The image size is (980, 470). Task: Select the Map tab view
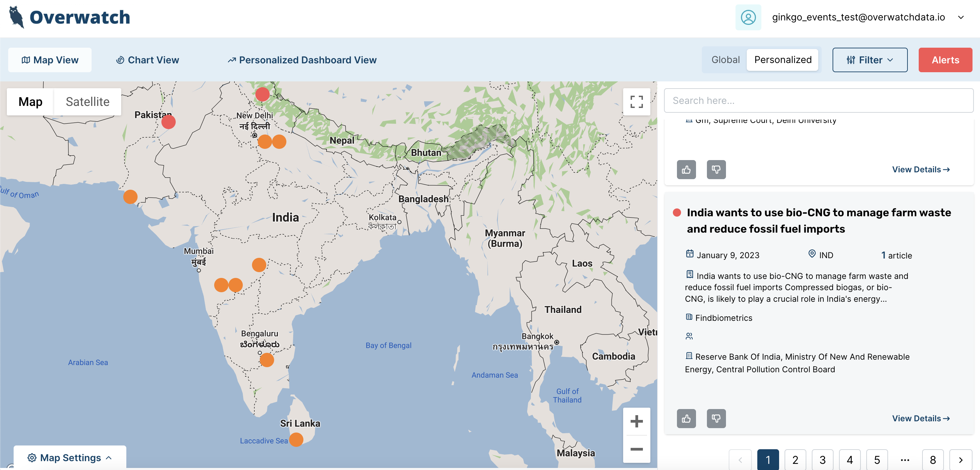tap(30, 100)
